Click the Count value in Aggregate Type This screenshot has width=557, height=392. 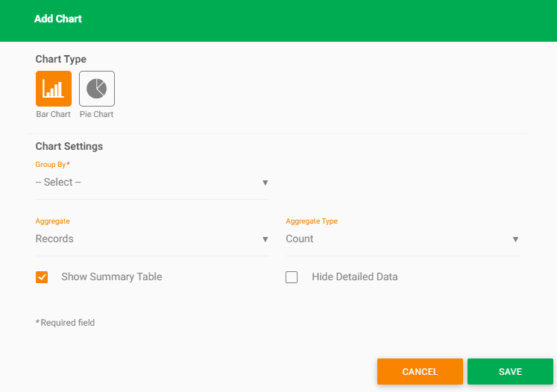coord(300,238)
